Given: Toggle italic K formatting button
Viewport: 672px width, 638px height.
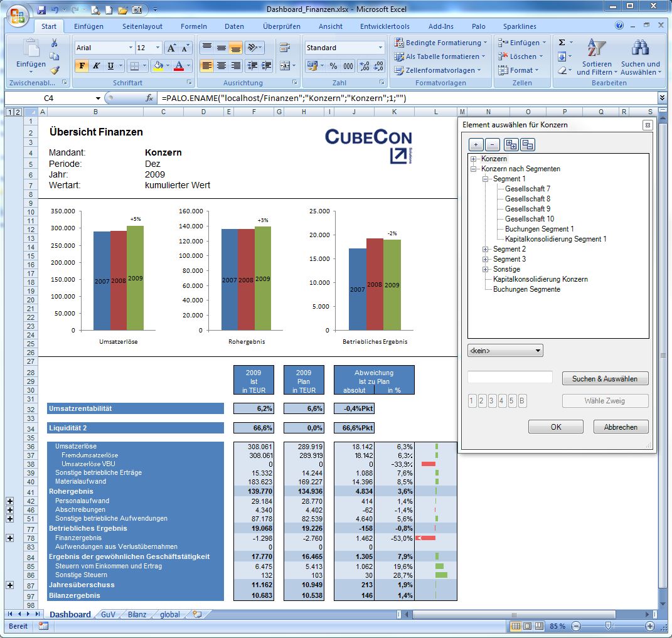Looking at the screenshot, I should click(x=96, y=66).
